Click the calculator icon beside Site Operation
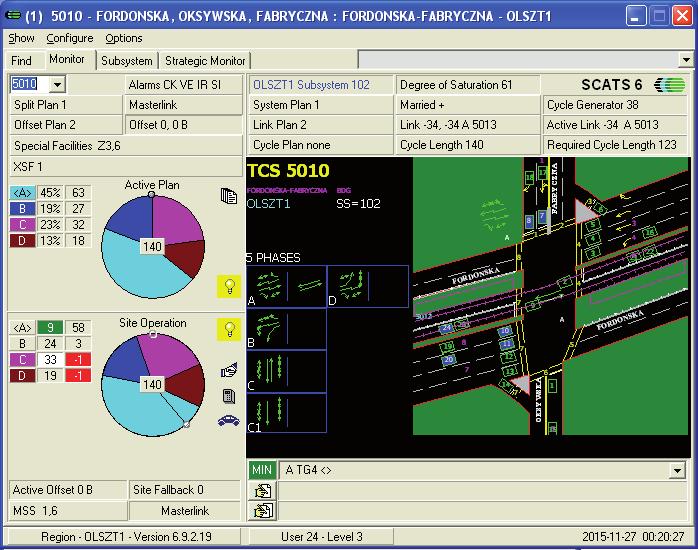This screenshot has width=698, height=550. [x=229, y=396]
